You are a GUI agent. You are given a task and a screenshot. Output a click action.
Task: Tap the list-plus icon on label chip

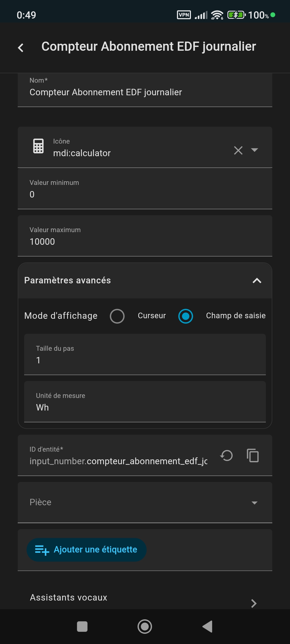point(42,550)
